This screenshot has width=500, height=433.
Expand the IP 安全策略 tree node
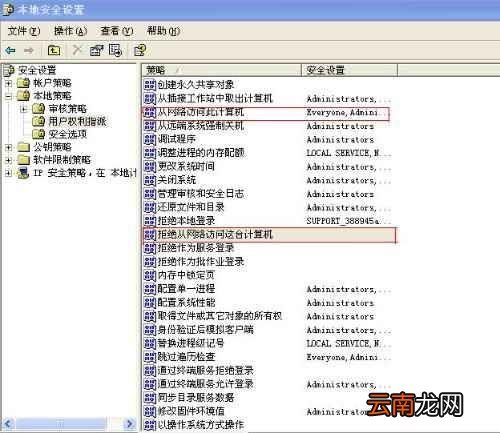[x=9, y=173]
